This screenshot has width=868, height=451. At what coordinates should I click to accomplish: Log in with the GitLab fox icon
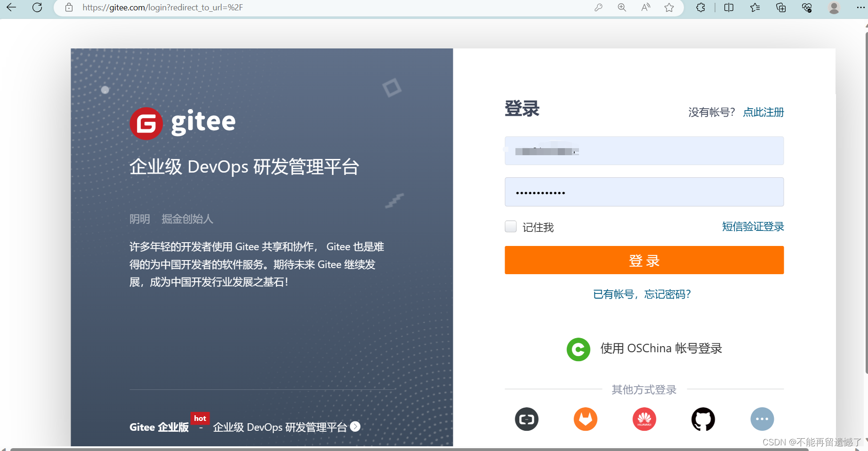pyautogui.click(x=586, y=419)
